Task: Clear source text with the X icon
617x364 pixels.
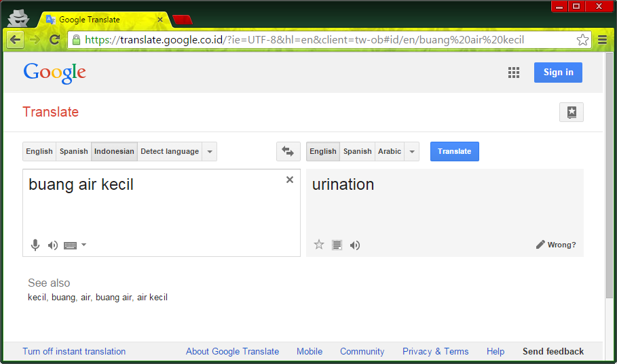Action: coord(290,180)
